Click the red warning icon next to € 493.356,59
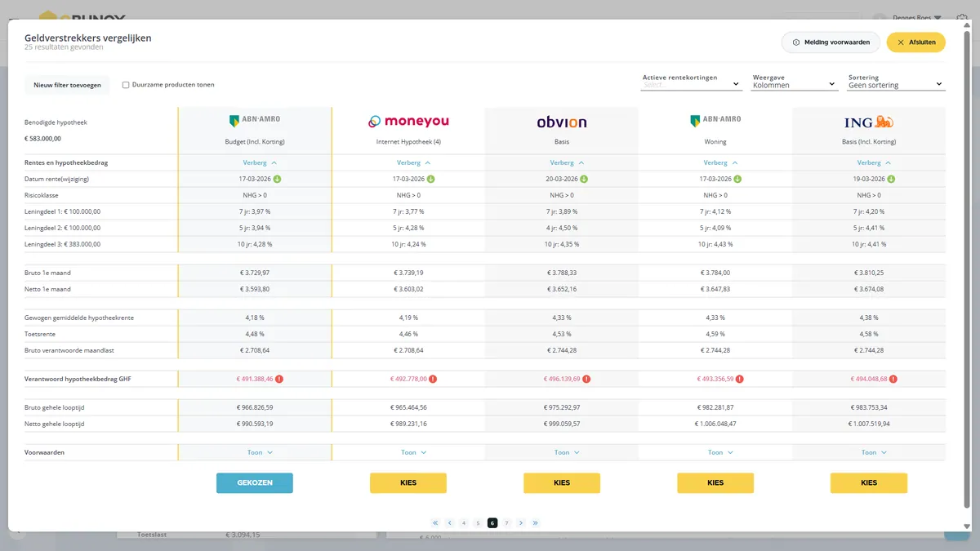Viewport: 980px width, 551px height. tap(740, 379)
